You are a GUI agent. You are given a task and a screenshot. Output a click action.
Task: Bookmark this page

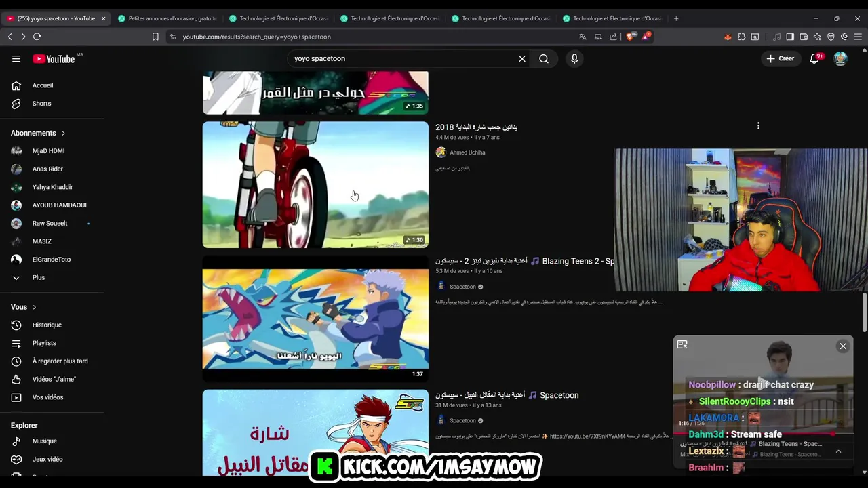click(155, 37)
